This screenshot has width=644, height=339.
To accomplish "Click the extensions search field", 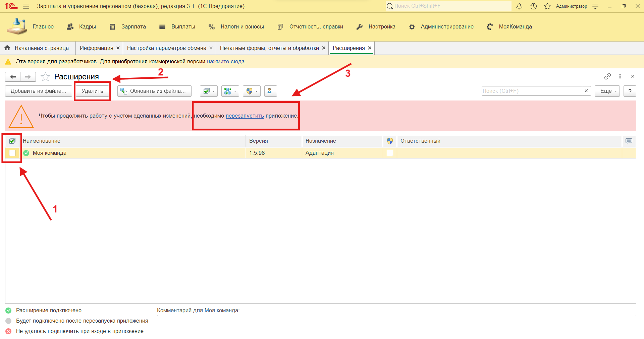I will click(532, 91).
